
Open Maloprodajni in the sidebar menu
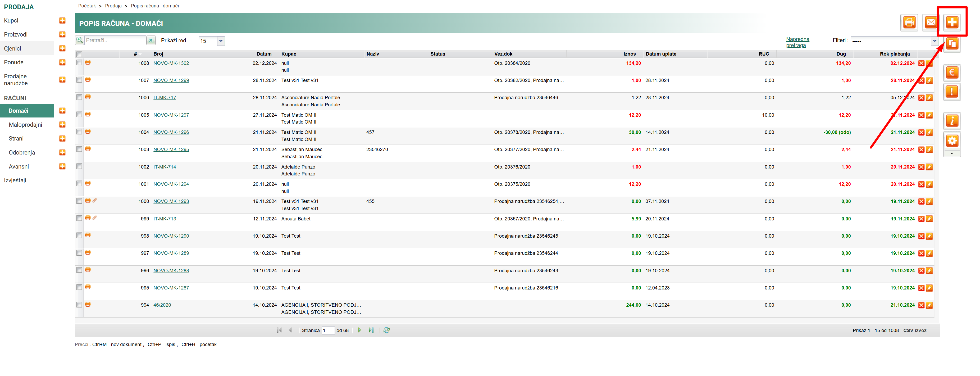point(25,125)
